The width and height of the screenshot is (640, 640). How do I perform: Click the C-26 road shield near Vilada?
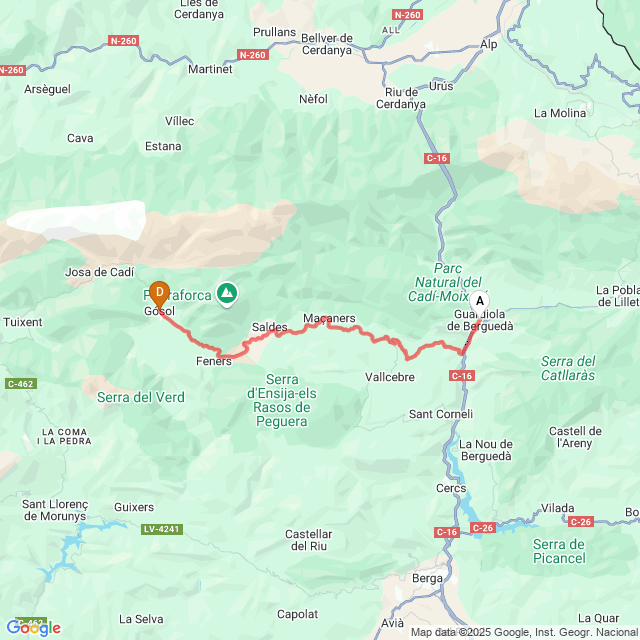point(581,522)
